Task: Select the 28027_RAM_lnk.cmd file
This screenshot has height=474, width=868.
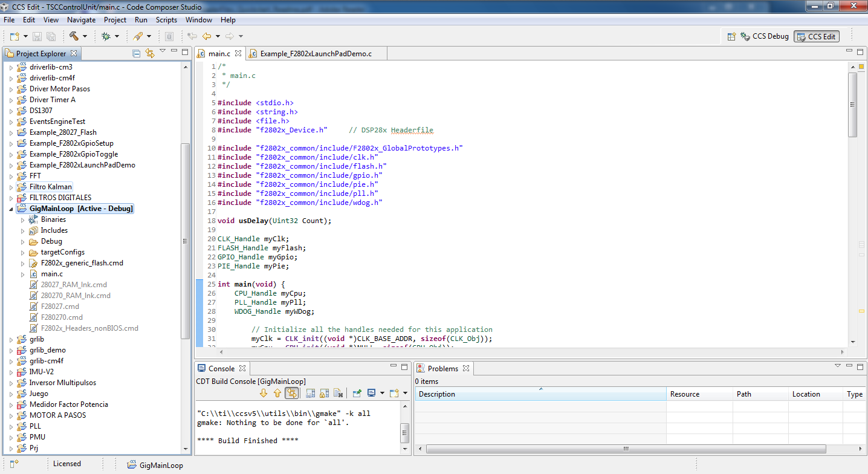Action: (74, 285)
